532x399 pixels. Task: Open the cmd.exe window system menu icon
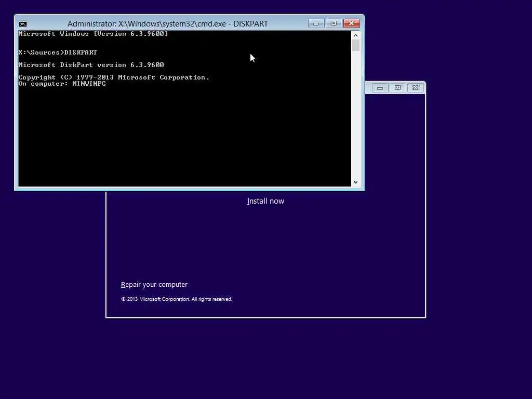[23, 24]
